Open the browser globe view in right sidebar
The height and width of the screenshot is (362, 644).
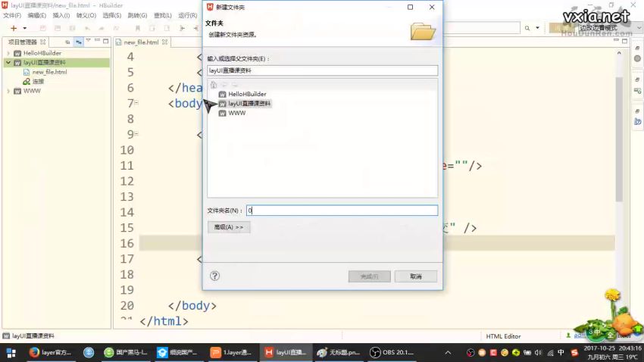[637, 58]
